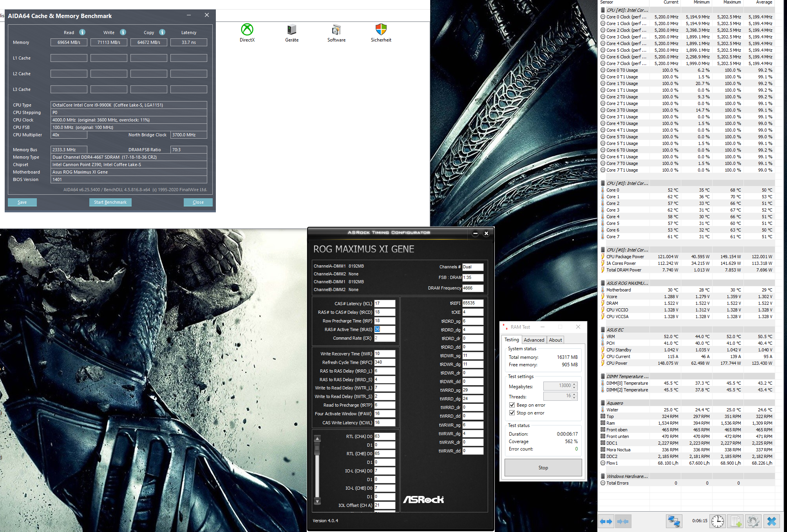Toggle the Beep on error checkbox
787x532 pixels.
click(x=512, y=405)
